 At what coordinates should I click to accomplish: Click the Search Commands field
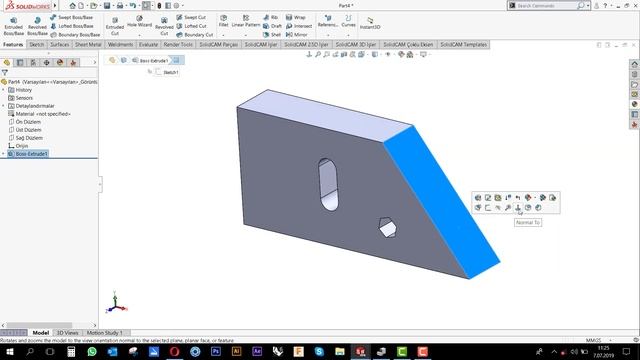pos(546,6)
